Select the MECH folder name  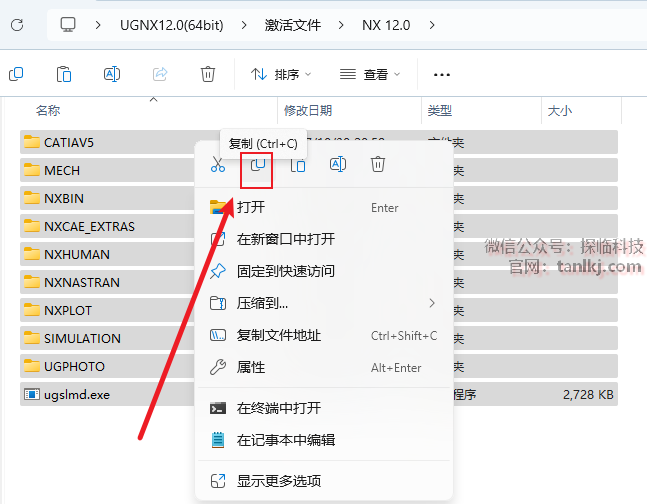(62, 170)
